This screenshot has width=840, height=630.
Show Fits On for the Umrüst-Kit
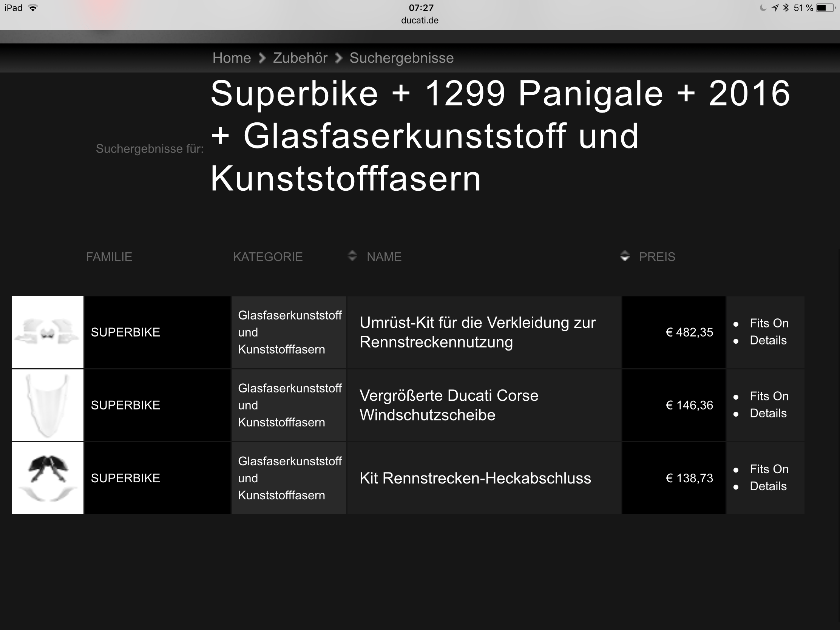[769, 323]
